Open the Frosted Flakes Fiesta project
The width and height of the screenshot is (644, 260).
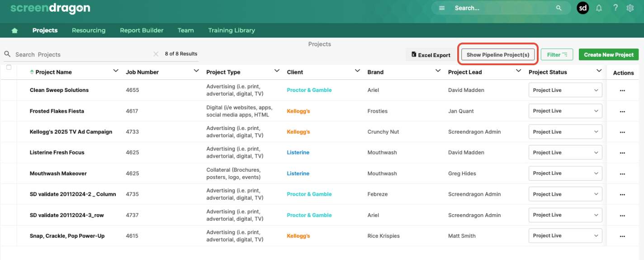57,111
